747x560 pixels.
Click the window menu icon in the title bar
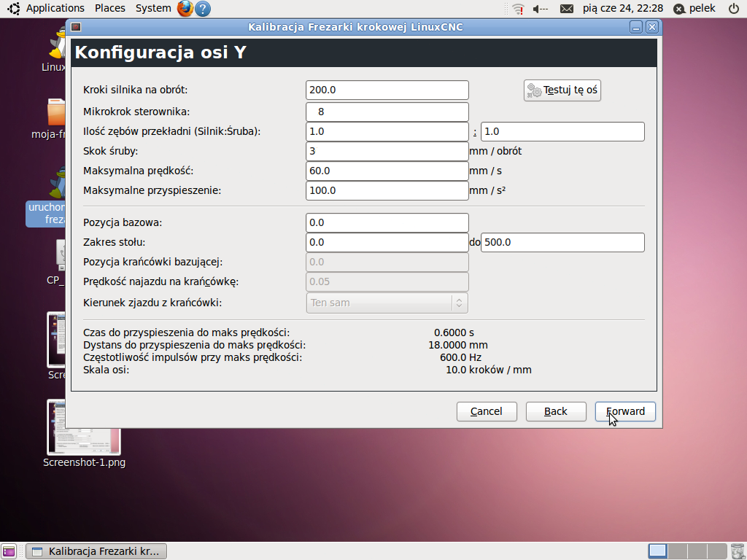pyautogui.click(x=76, y=27)
